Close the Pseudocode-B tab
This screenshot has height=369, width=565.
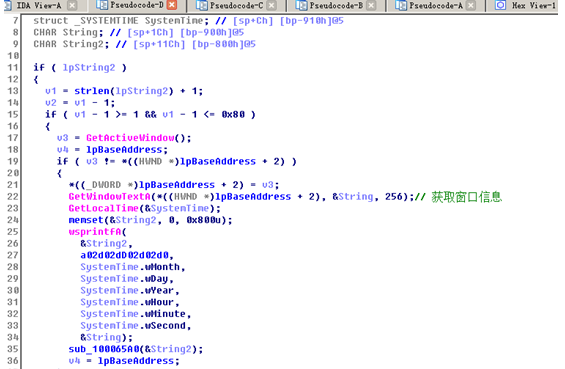click(372, 5)
